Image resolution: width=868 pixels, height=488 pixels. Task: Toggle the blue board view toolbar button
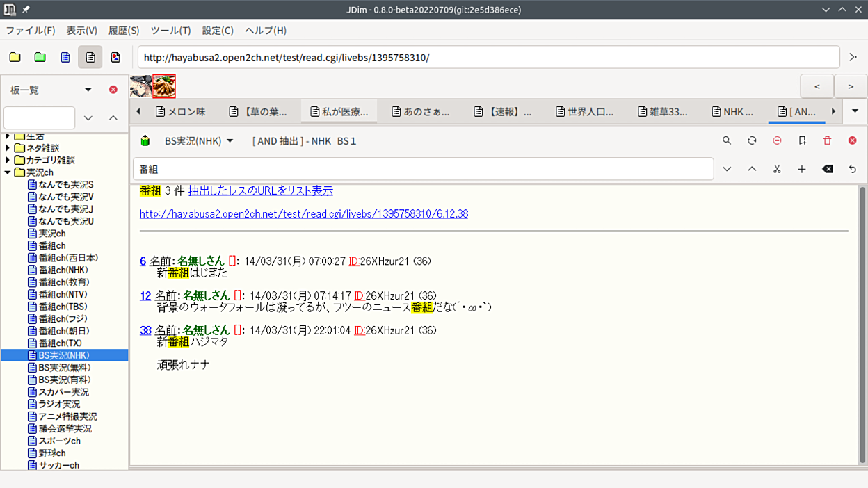(65, 57)
